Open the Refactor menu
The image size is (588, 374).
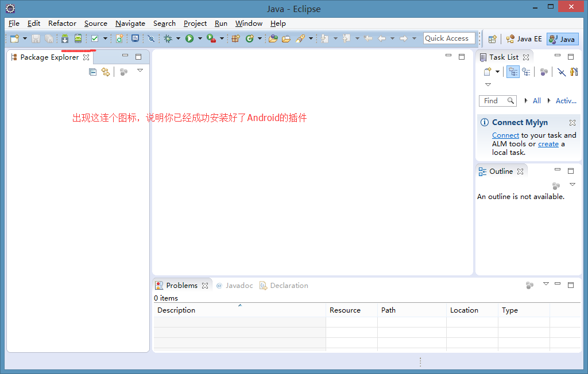[62, 24]
